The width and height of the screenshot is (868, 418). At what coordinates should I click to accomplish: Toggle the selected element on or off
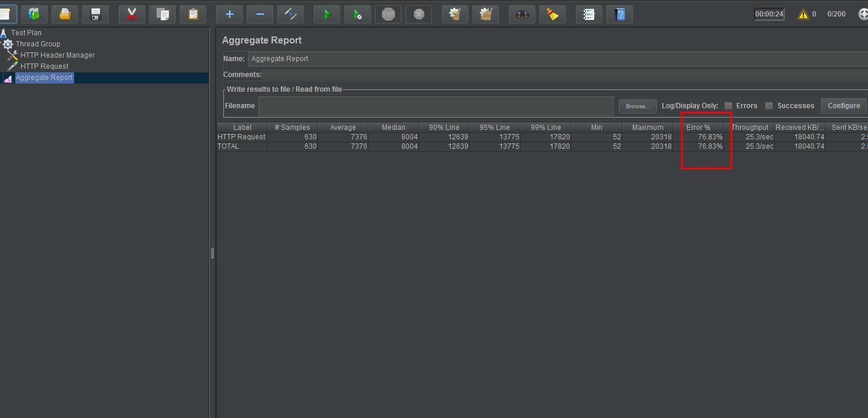click(x=290, y=14)
